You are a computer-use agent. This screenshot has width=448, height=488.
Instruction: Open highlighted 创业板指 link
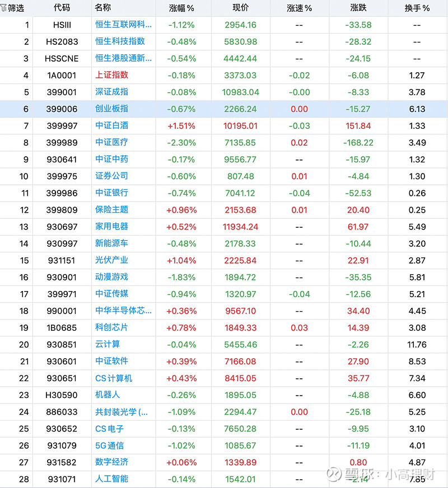(111, 109)
